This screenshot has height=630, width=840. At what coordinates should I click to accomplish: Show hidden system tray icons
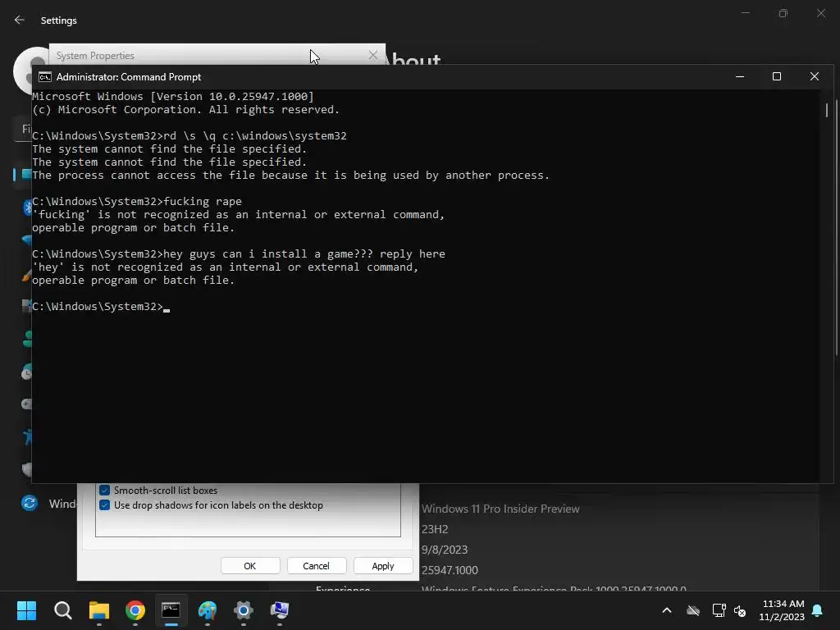(667, 610)
